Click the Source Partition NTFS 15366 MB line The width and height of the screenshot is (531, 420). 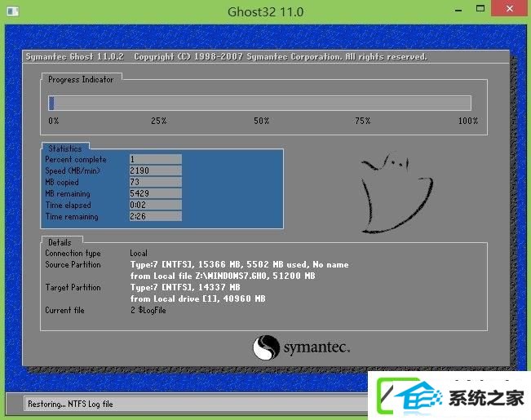coord(240,264)
